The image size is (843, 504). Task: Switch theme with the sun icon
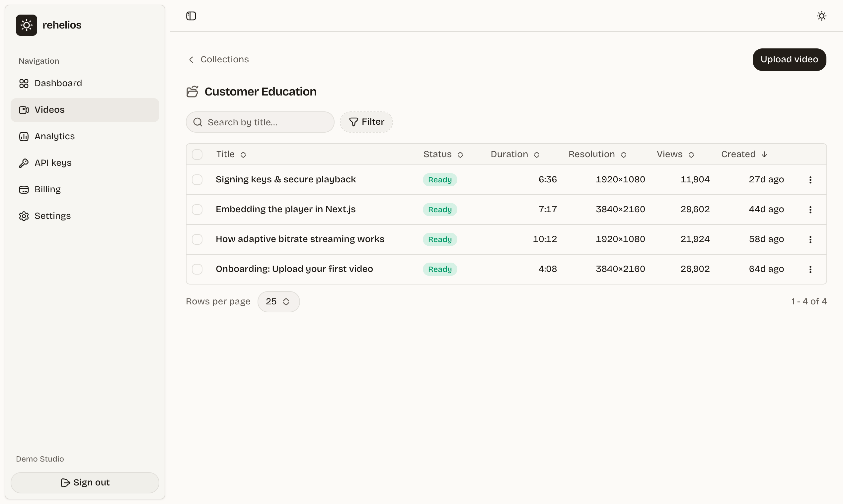tap(821, 16)
